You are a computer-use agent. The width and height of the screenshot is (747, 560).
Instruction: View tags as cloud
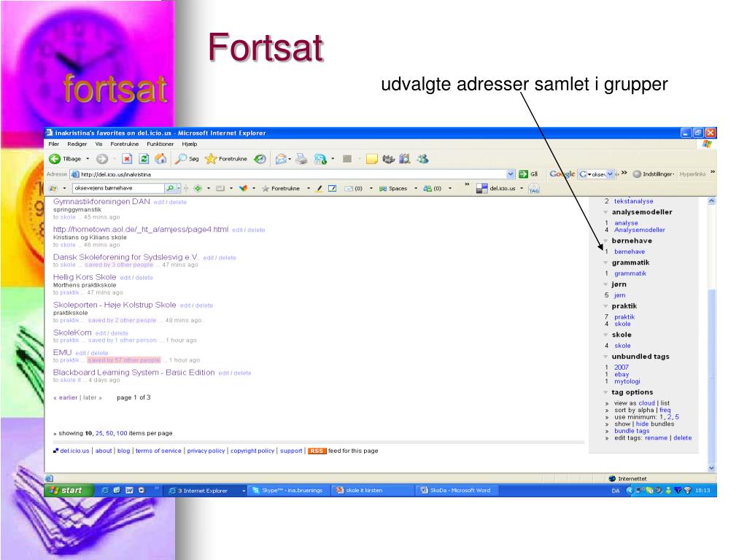tap(646, 402)
